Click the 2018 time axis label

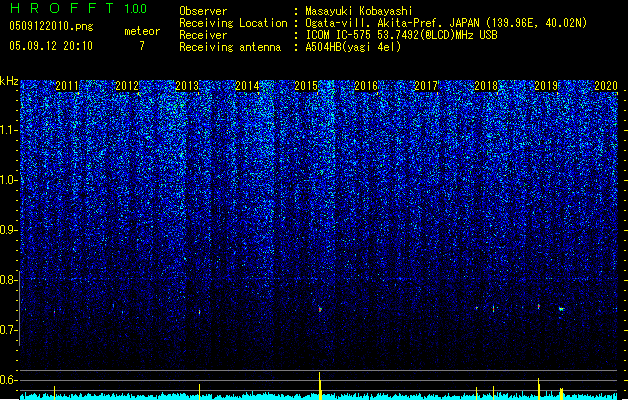point(486,86)
